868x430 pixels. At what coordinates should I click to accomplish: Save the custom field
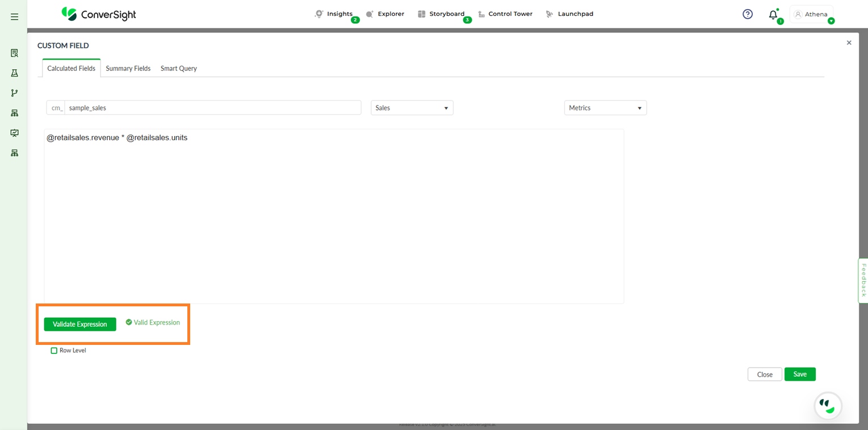[x=799, y=374]
